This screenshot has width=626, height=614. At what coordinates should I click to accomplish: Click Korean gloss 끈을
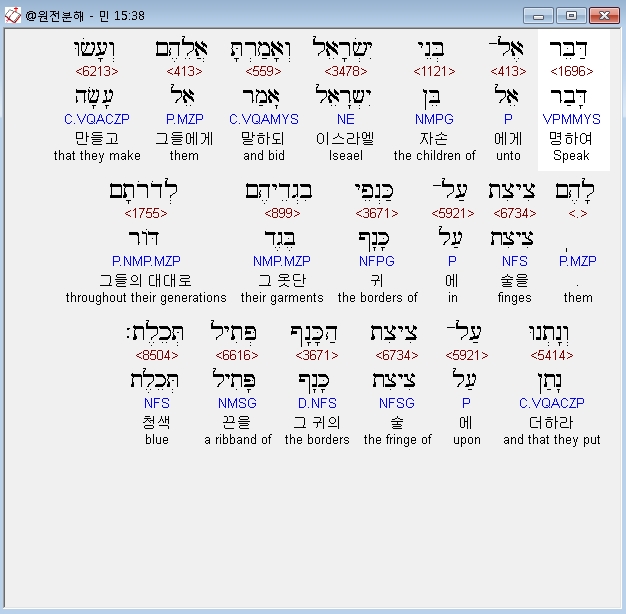pos(236,422)
